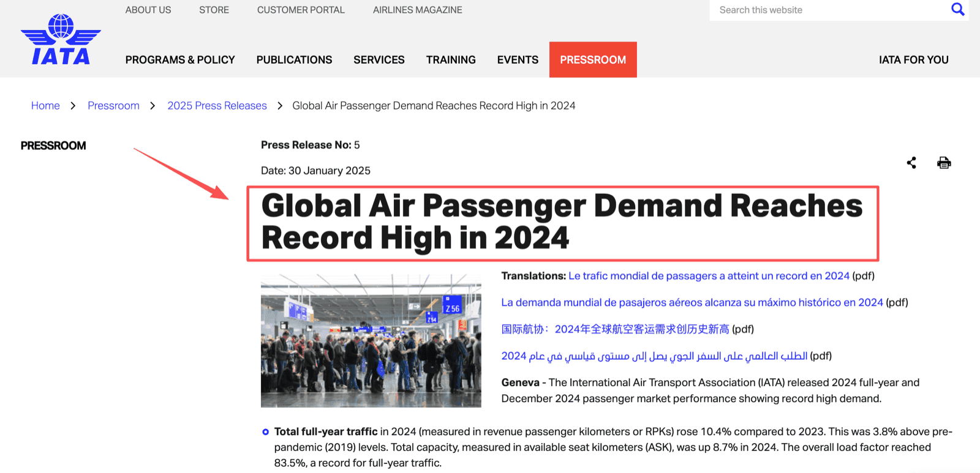Select the Pressroom tab
Image resolution: width=980 pixels, height=473 pixels.
(x=593, y=60)
